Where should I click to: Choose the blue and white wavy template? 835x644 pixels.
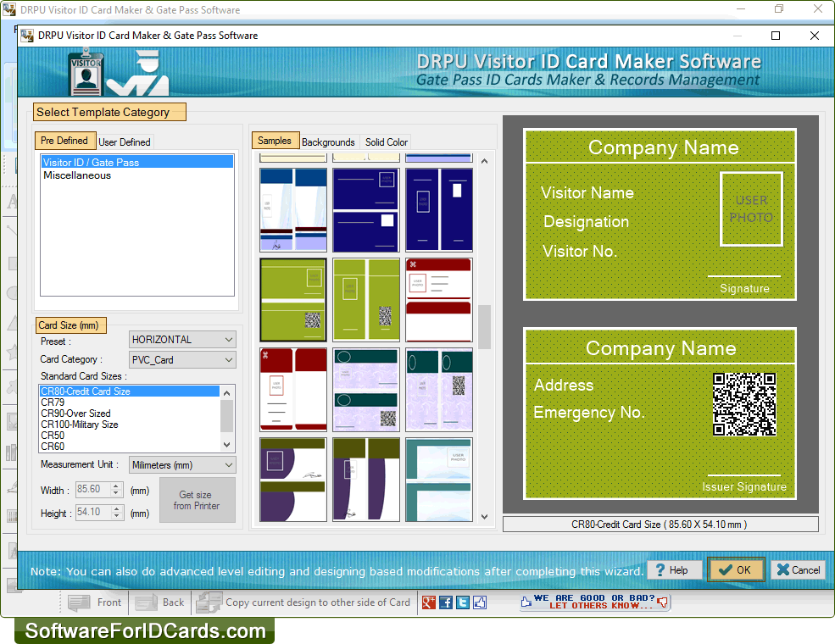coord(293,209)
